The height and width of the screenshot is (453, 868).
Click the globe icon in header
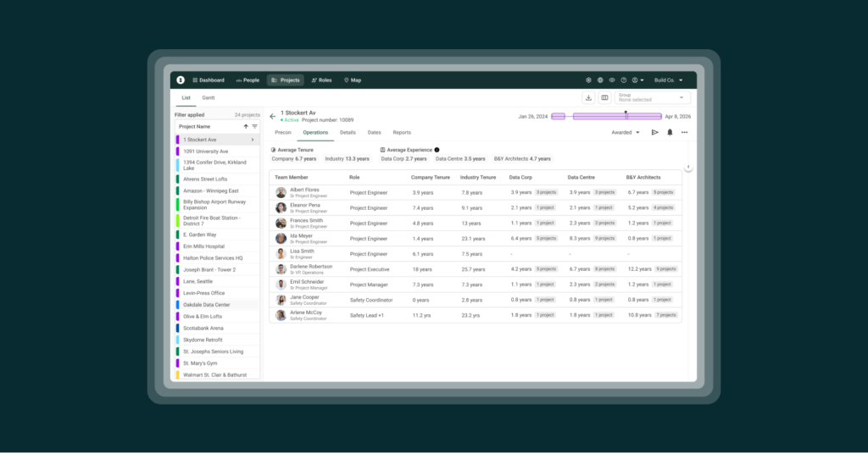(600, 80)
